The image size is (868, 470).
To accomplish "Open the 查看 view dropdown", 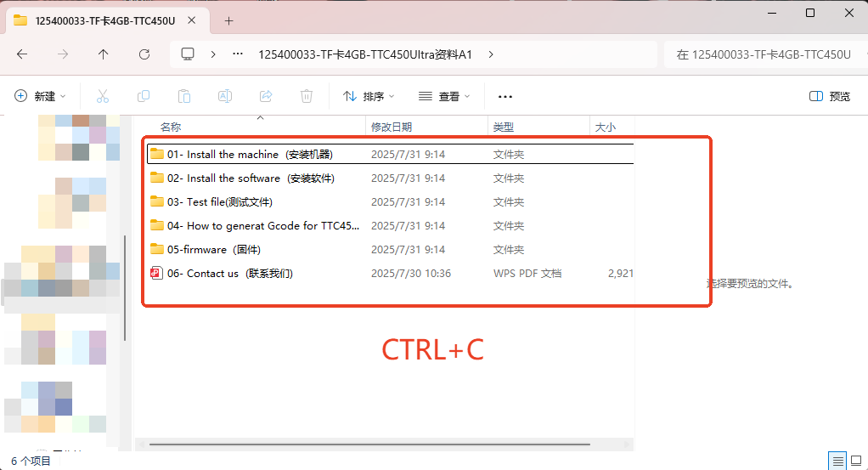I will (444, 96).
